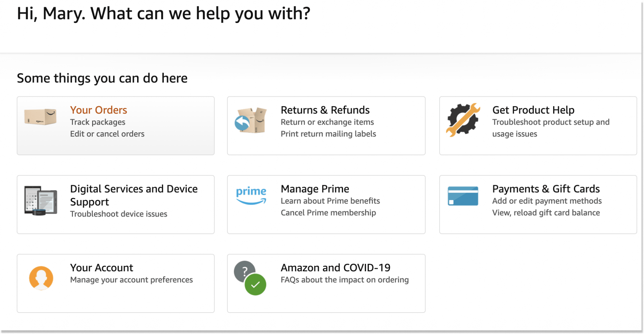Image resolution: width=644 pixels, height=334 pixels.
Task: Select the Returns & Refunds package icon
Action: click(250, 121)
